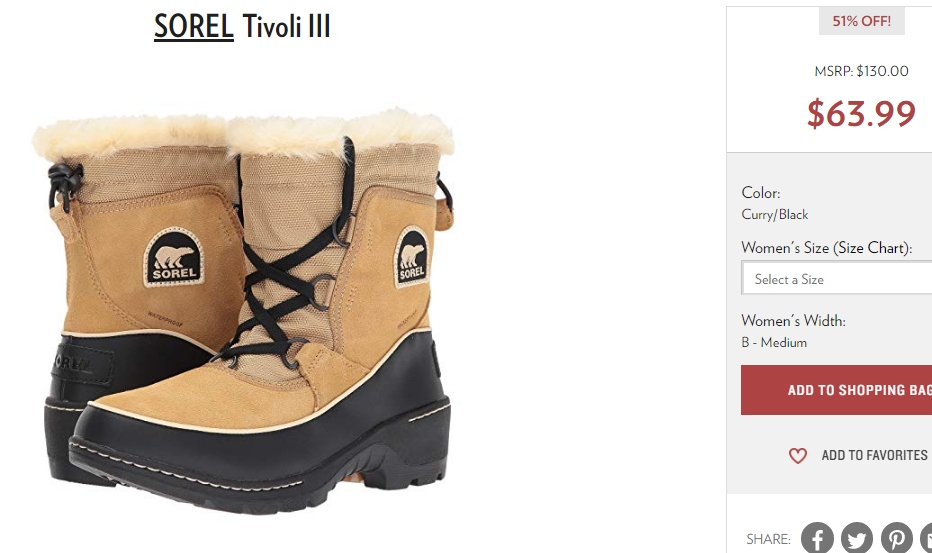Select the Curry/Black color label
932x553 pixels.
(x=774, y=215)
